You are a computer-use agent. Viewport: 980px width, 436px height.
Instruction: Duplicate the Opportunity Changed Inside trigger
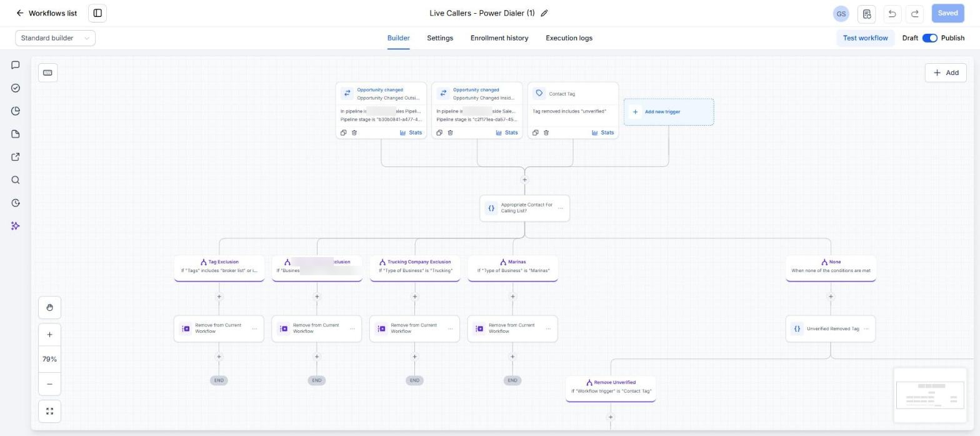click(x=439, y=133)
